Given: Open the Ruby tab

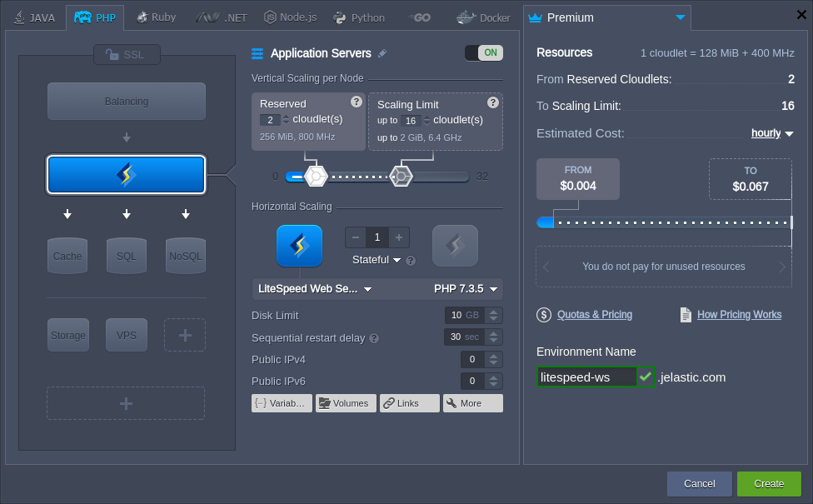Looking at the screenshot, I should (x=156, y=17).
